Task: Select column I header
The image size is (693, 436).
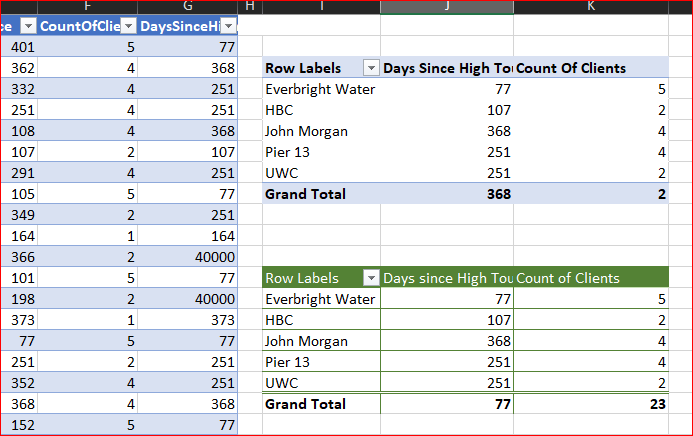Action: (x=321, y=6)
